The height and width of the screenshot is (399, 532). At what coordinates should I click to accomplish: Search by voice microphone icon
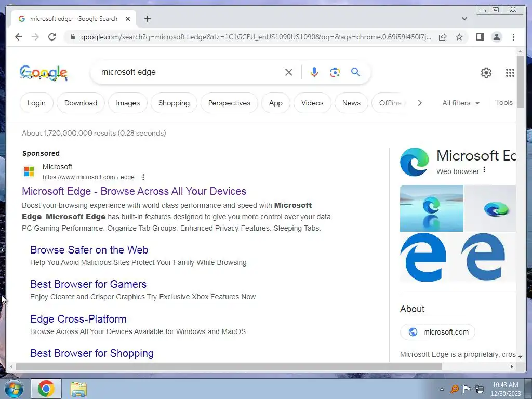pyautogui.click(x=314, y=72)
